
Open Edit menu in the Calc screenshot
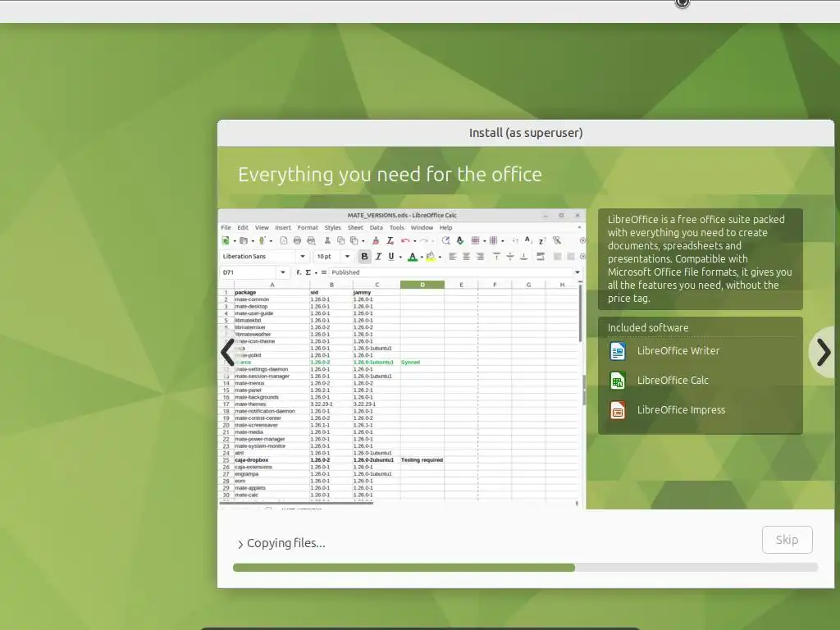(x=243, y=228)
